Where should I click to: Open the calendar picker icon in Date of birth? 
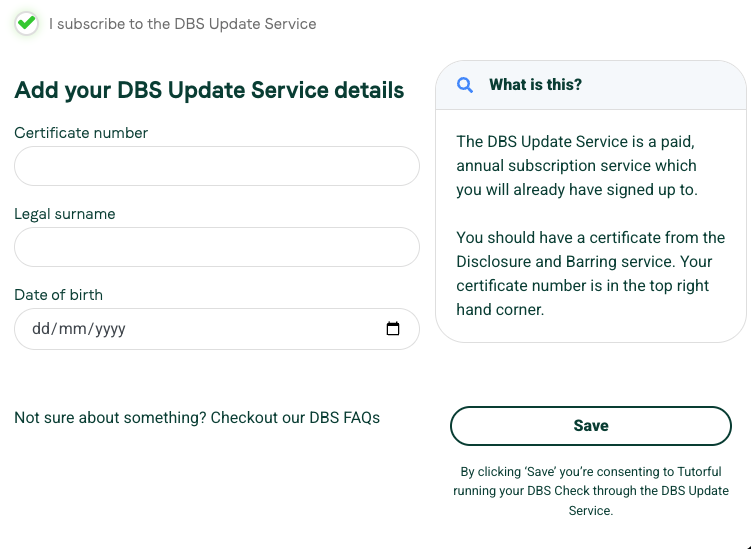pyautogui.click(x=393, y=329)
